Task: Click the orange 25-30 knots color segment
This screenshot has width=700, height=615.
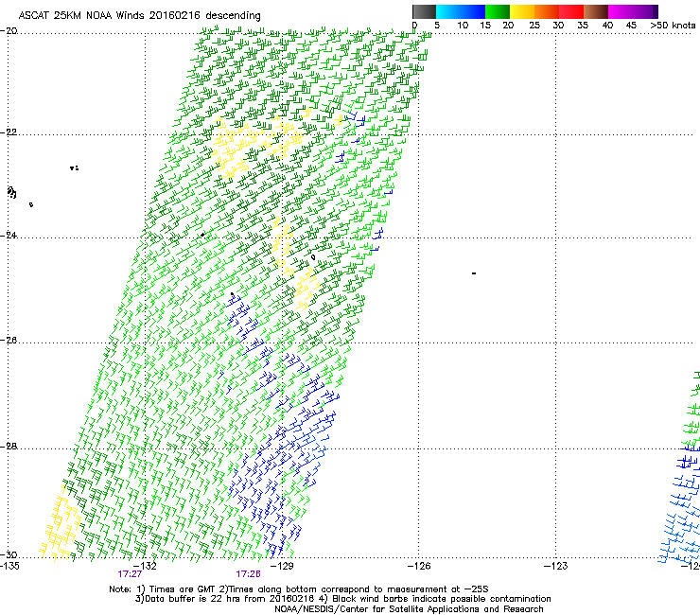Action: pos(547,11)
